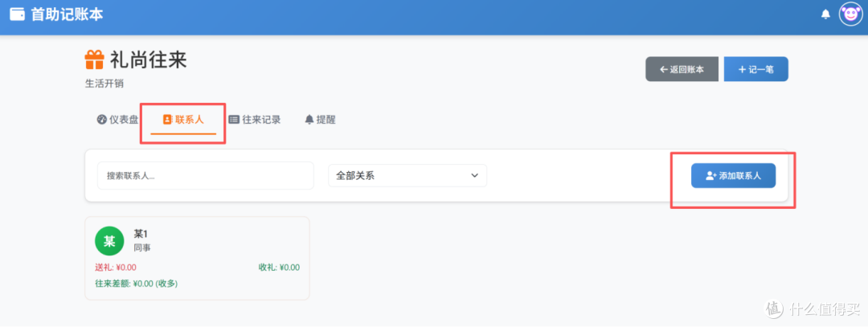This screenshot has height=327, width=868.
Task: Click the 生活开销 subtitle
Action: 104,84
